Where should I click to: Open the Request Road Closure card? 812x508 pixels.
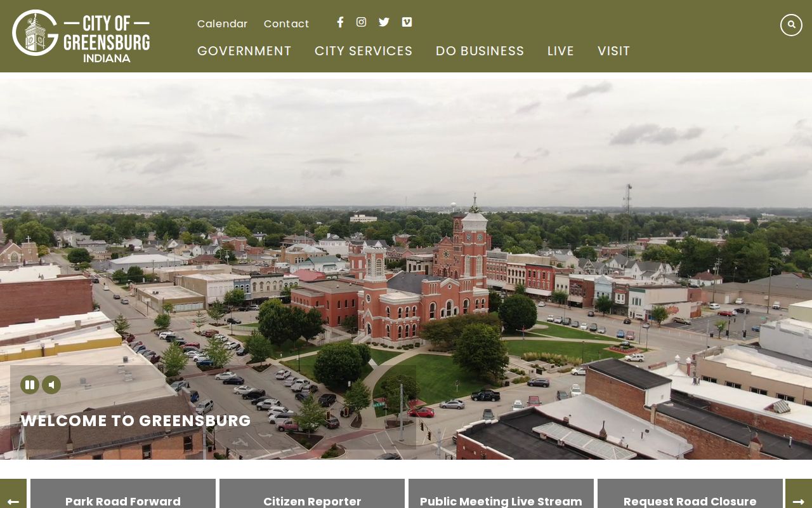pos(690,494)
